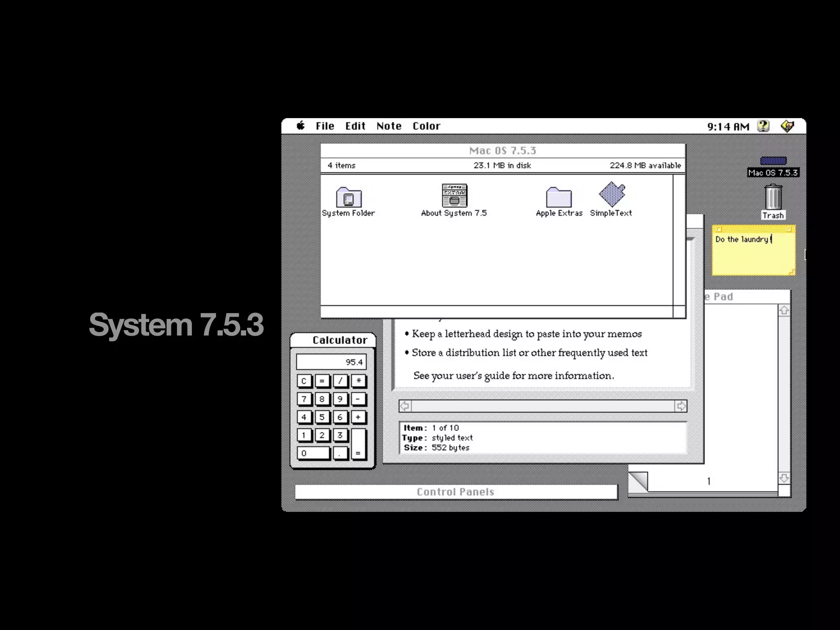
Task: Click the menu bar clock showing 9:14 AM
Action: click(x=728, y=126)
